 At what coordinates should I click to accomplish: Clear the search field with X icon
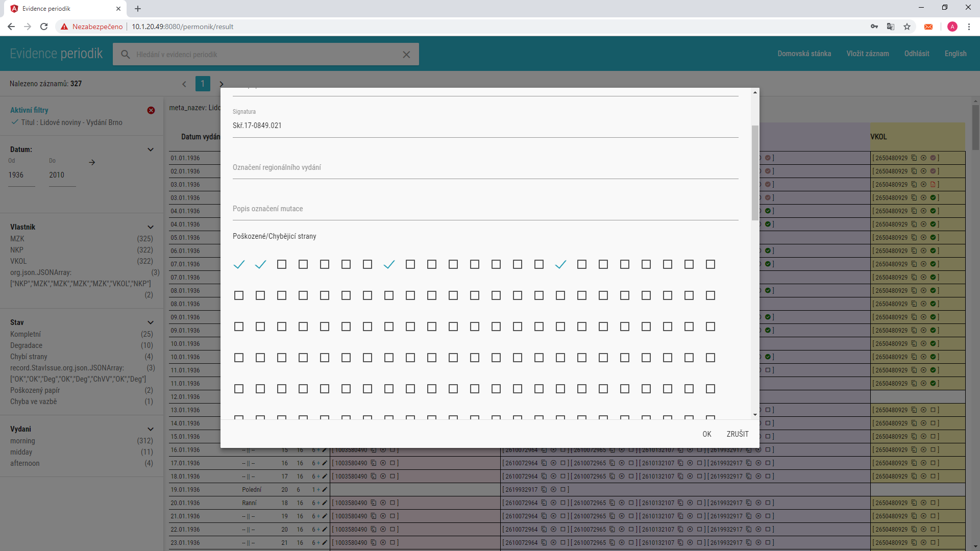coord(406,55)
